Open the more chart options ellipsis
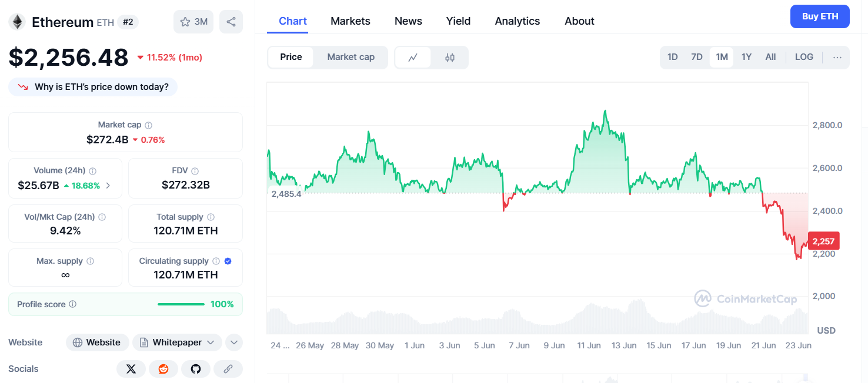The width and height of the screenshot is (868, 383). tap(837, 57)
